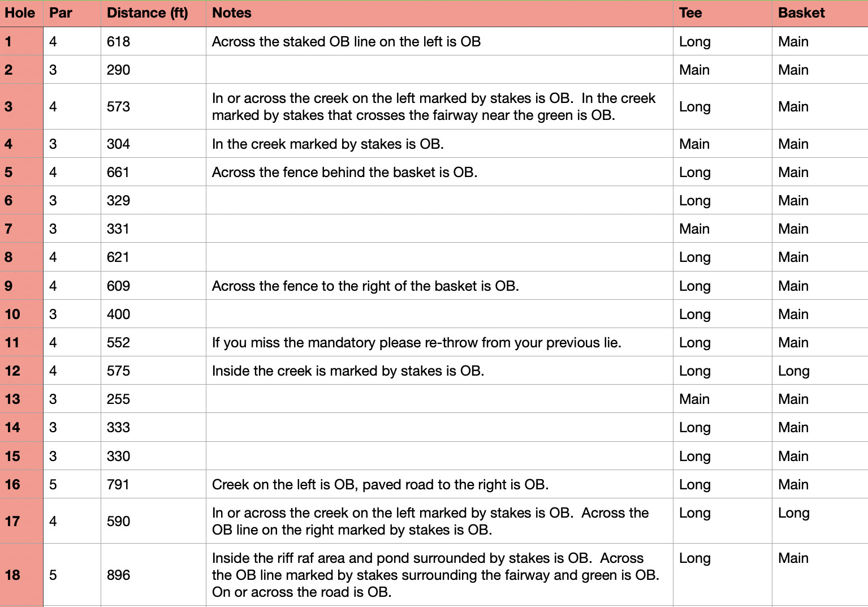Click the Hole column header

[20, 13]
